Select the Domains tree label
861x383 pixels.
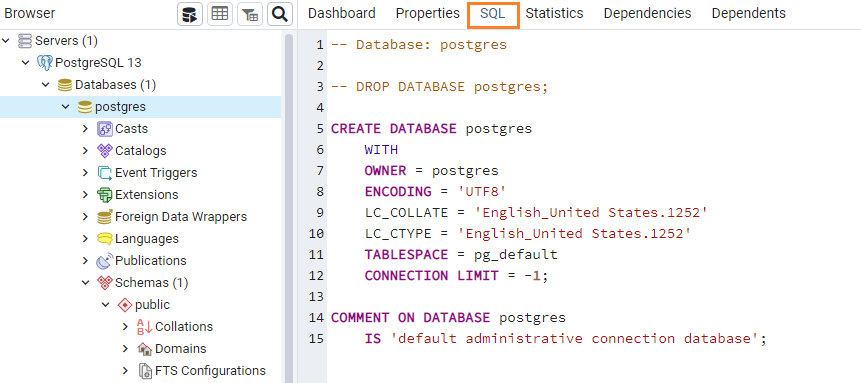point(181,348)
